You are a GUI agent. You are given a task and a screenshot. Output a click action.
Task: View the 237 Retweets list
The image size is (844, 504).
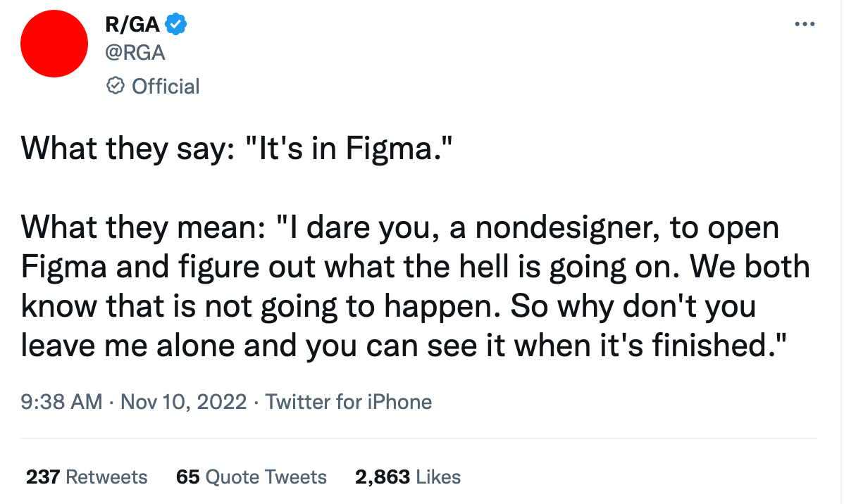click(x=87, y=477)
